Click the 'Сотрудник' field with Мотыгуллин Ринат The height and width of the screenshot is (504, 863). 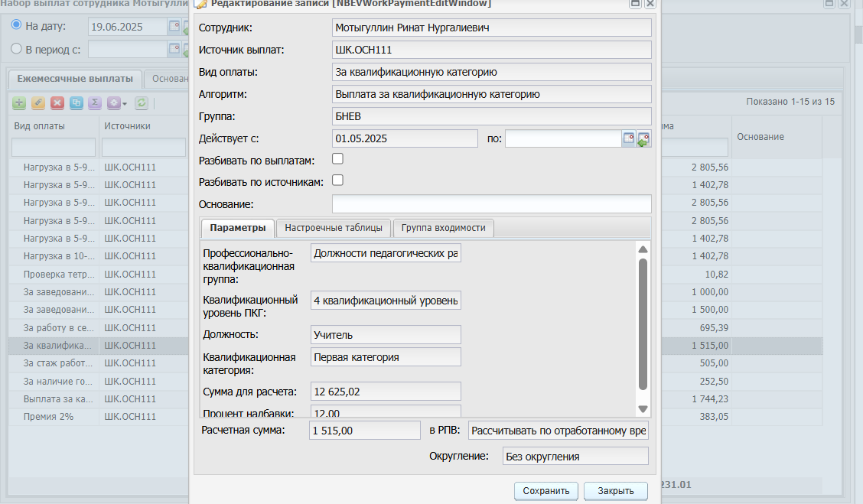pos(491,28)
